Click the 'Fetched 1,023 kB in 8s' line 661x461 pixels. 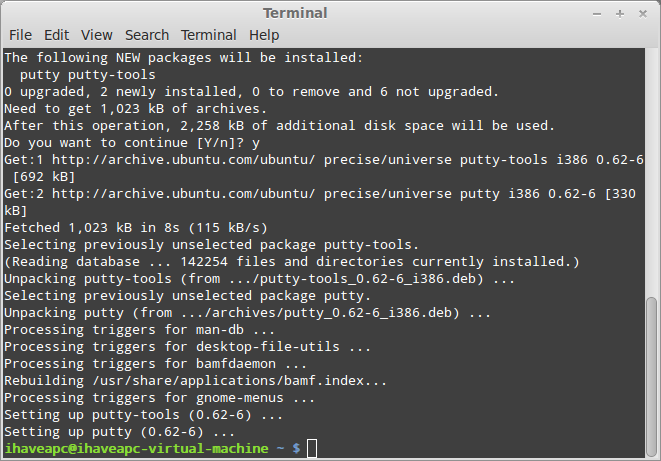click(136, 228)
